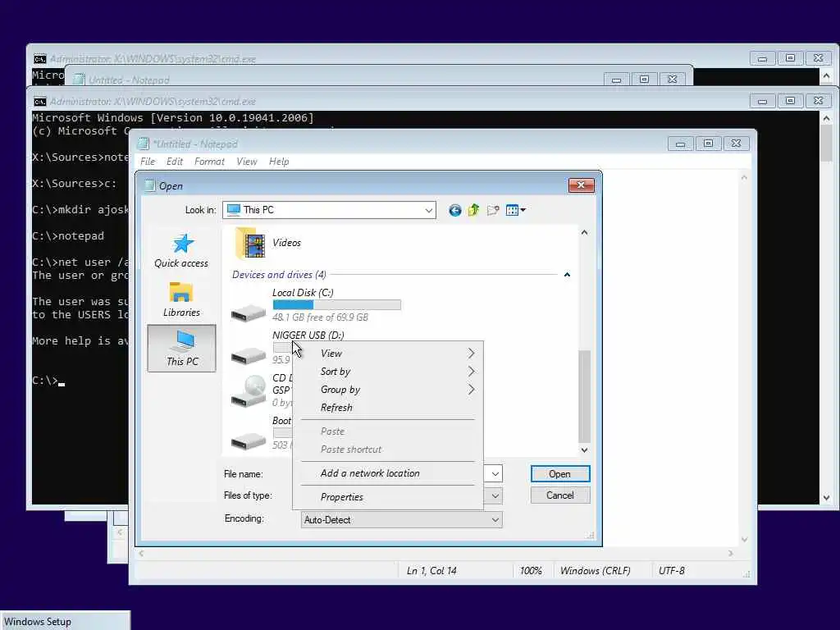Click the Cancel button in the dialog
The image size is (840, 630).
pyautogui.click(x=559, y=495)
